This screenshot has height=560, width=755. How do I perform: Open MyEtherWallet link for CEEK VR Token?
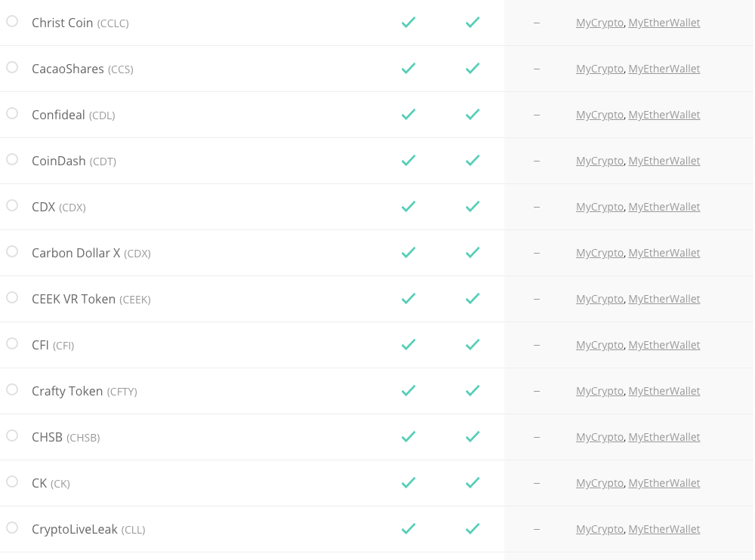click(664, 299)
